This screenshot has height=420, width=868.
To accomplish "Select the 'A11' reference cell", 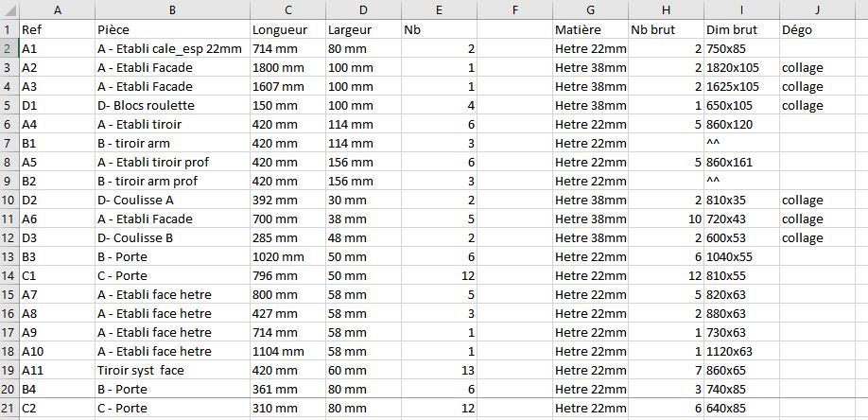I will 56,370.
